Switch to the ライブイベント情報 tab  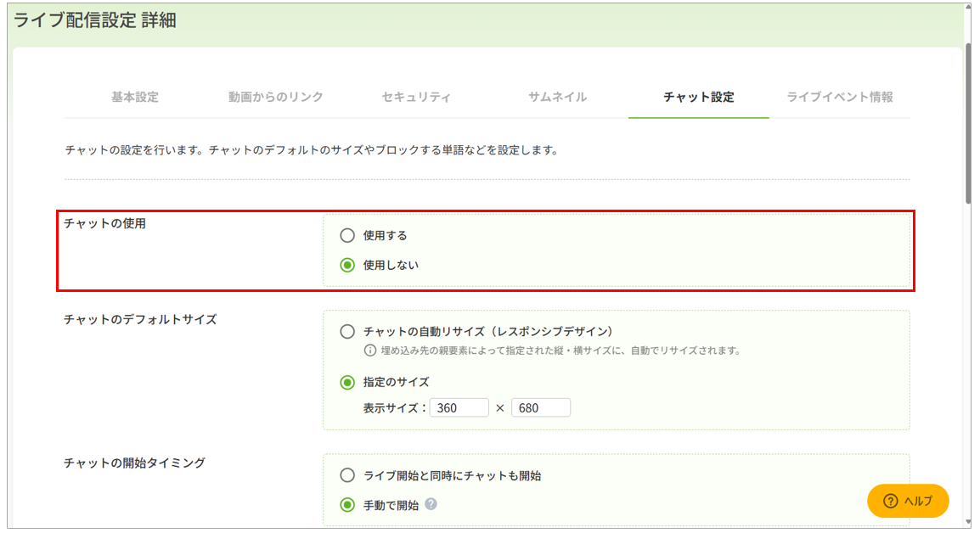coord(839,97)
